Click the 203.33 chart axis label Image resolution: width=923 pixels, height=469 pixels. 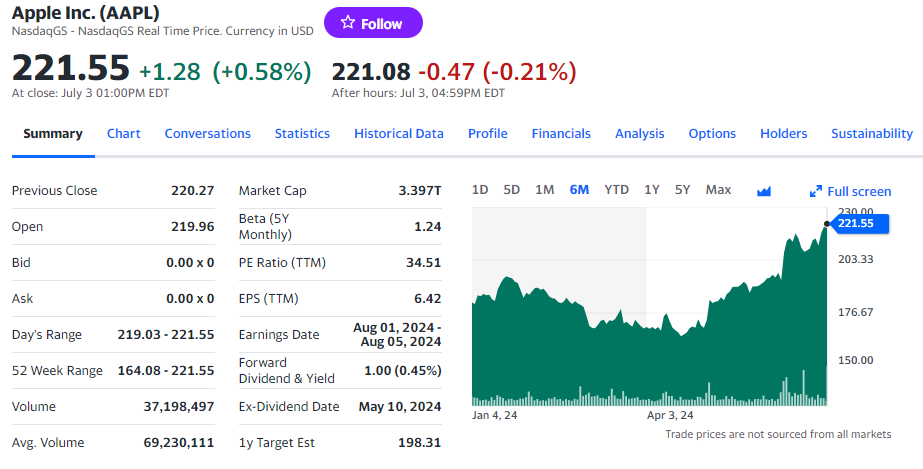pos(856,259)
